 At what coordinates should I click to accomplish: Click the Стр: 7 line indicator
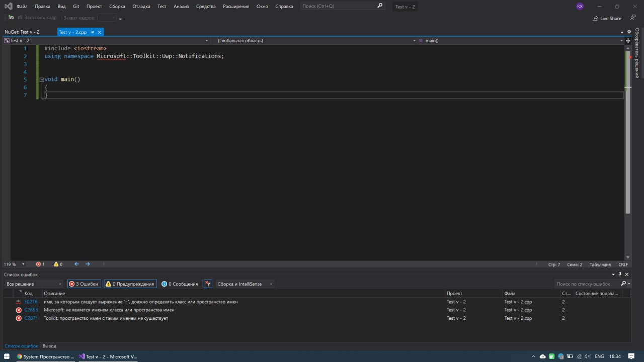pos(554,264)
